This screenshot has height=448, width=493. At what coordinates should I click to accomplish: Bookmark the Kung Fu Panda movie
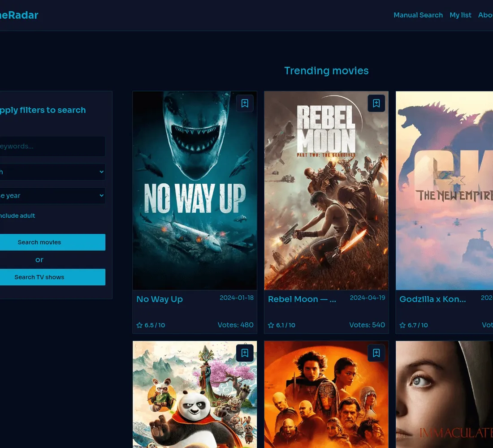tap(245, 353)
